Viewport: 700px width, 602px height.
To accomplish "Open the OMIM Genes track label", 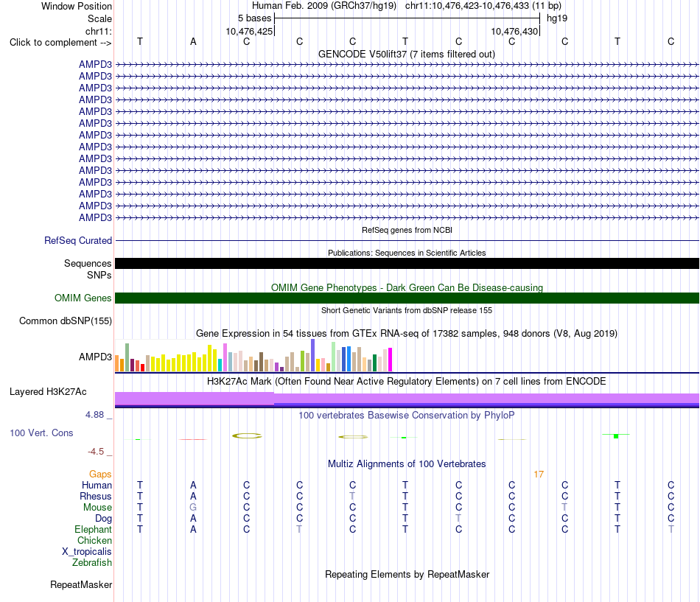I will tap(83, 298).
